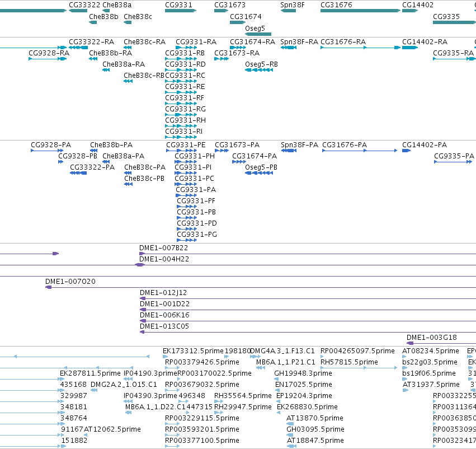The image size is (476, 449).
Task: Click BAC clone DME1-003G18
Action: tap(432, 338)
